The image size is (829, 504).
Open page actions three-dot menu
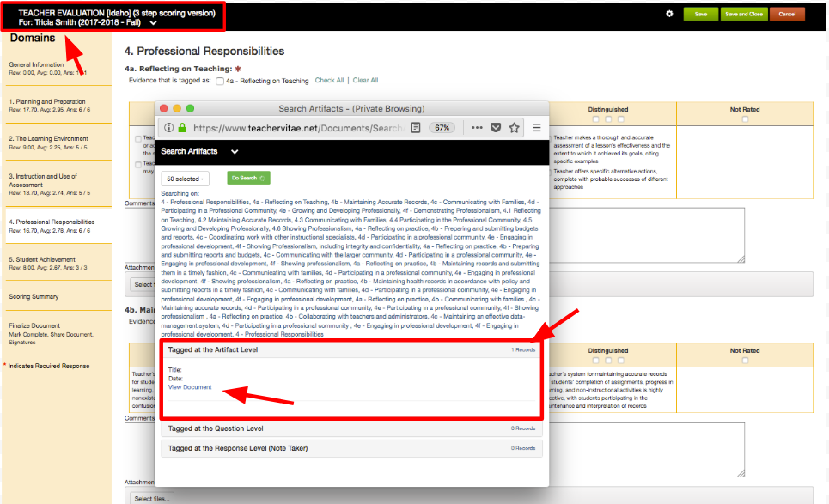pos(477,128)
